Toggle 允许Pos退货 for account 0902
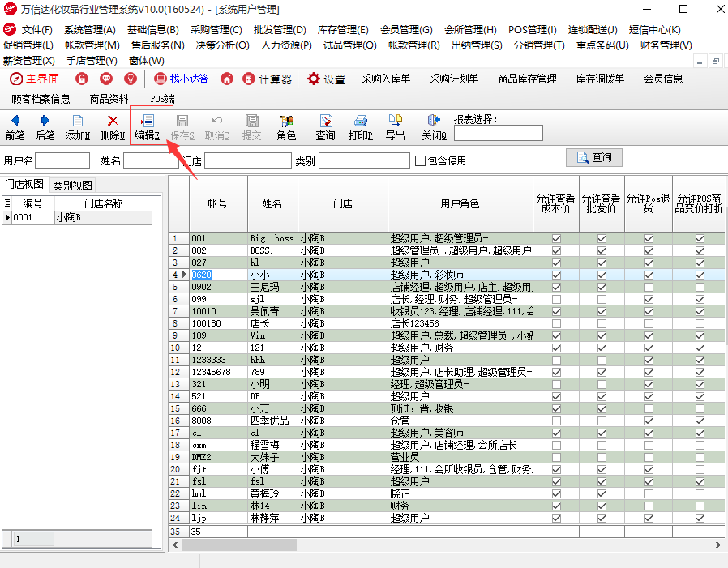 tap(649, 288)
